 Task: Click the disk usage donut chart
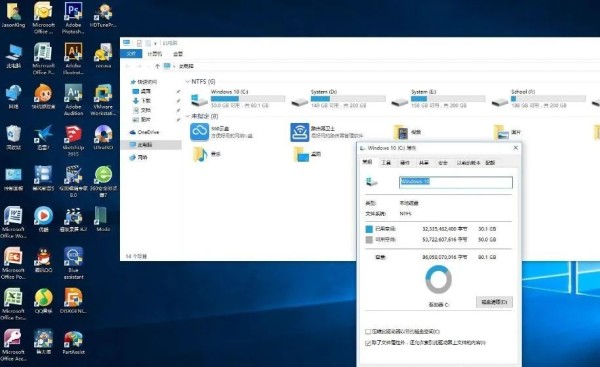(439, 280)
